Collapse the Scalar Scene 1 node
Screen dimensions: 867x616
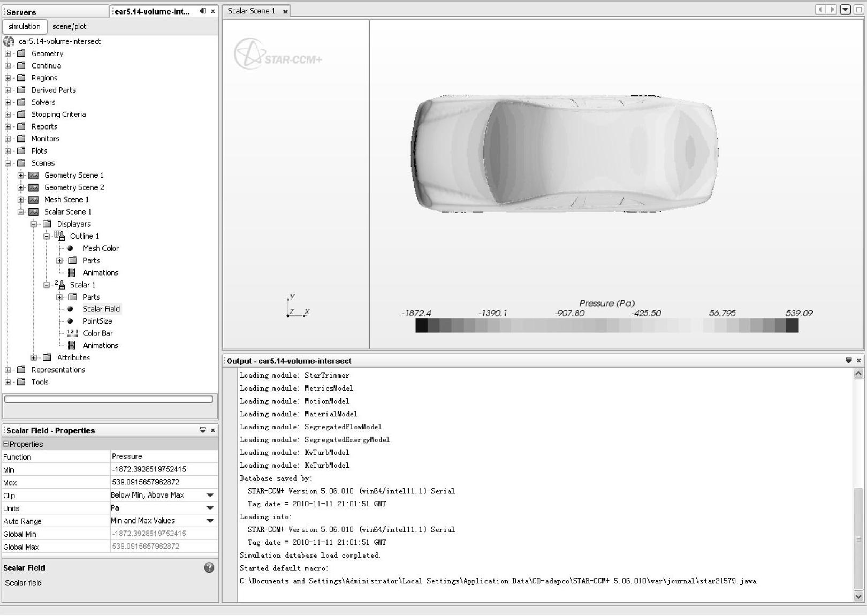(x=21, y=212)
